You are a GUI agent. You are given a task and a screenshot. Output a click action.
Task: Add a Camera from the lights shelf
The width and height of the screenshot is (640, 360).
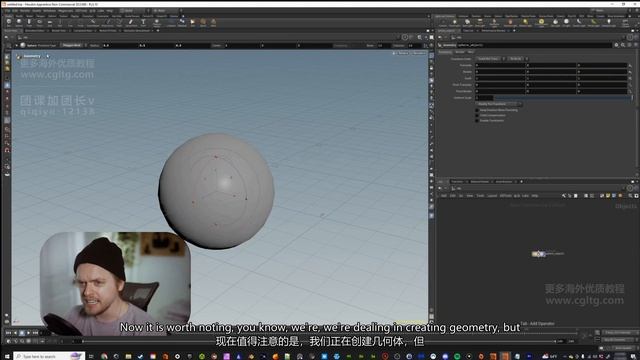click(443, 22)
